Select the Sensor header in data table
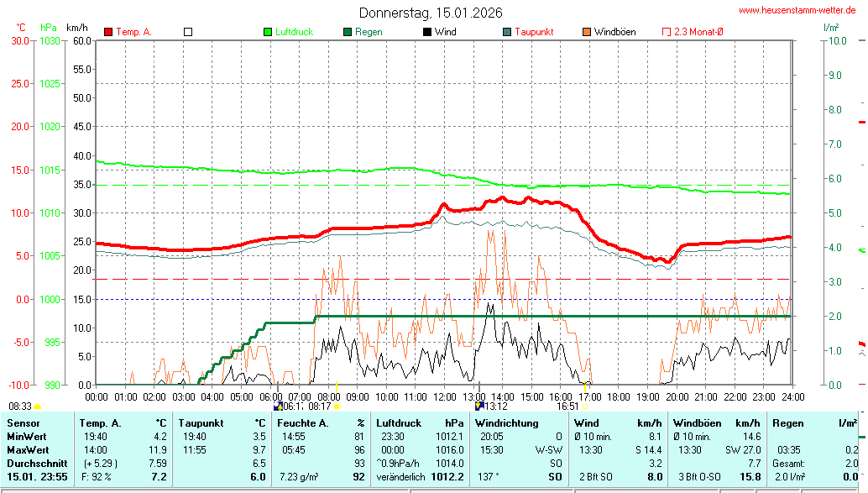868x493 pixels. coord(24,423)
